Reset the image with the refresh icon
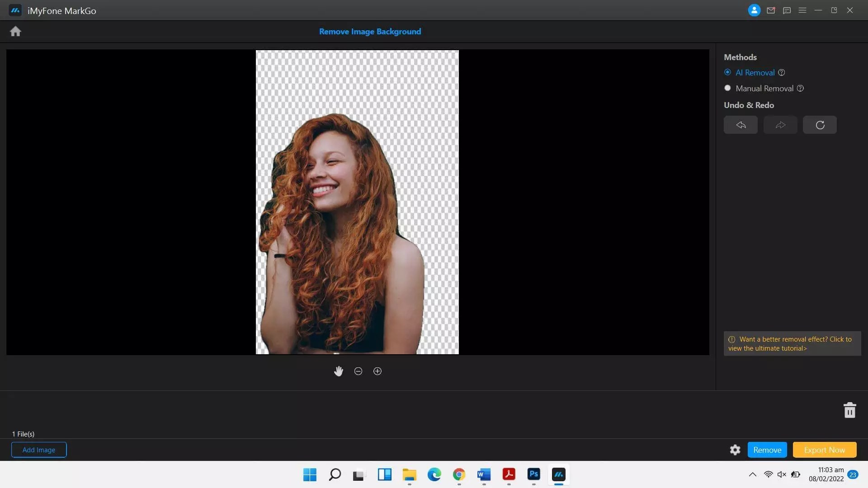 (820, 125)
